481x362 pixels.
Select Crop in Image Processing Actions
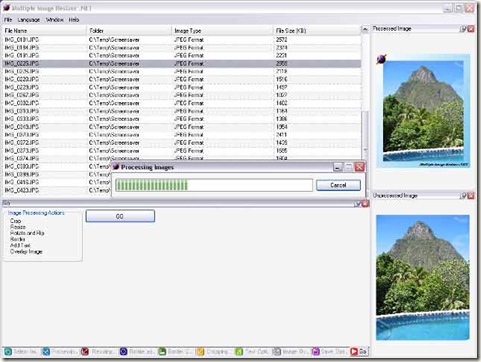[15, 221]
